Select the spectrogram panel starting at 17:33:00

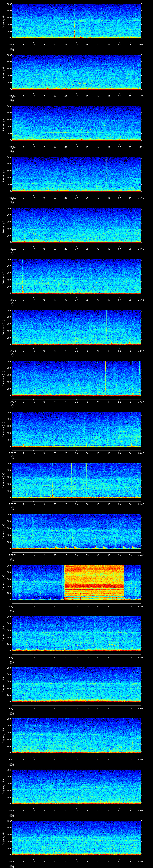tap(76, 225)
